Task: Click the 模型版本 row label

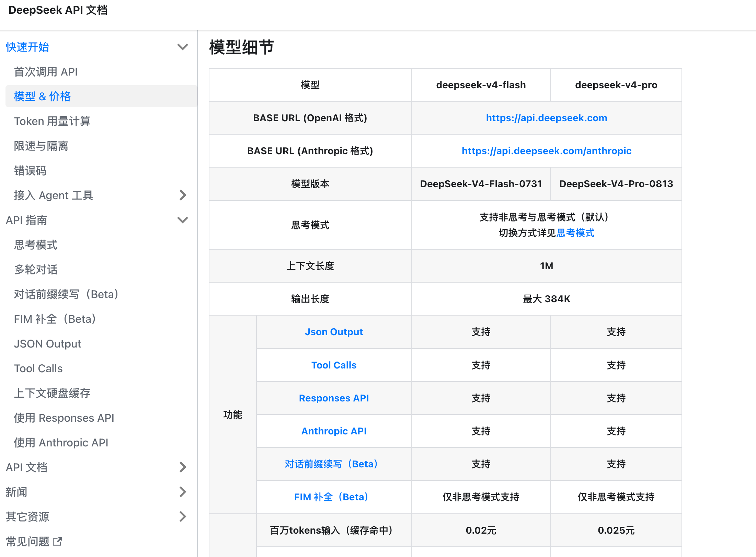Action: [310, 184]
